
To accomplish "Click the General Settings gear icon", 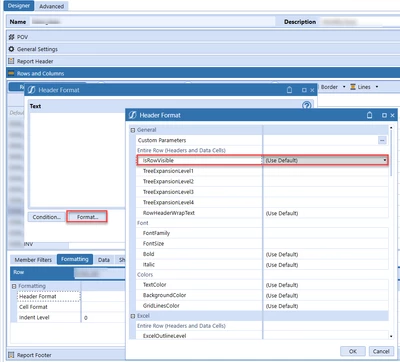I will [x=11, y=49].
